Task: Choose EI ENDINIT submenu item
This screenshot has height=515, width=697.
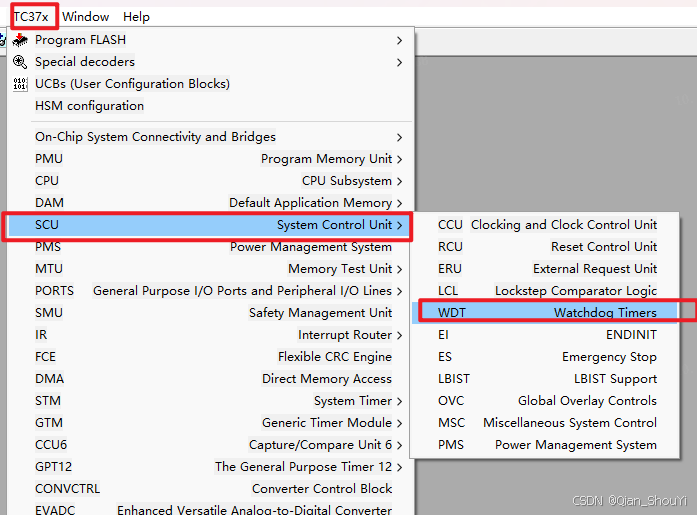Action: click(545, 335)
